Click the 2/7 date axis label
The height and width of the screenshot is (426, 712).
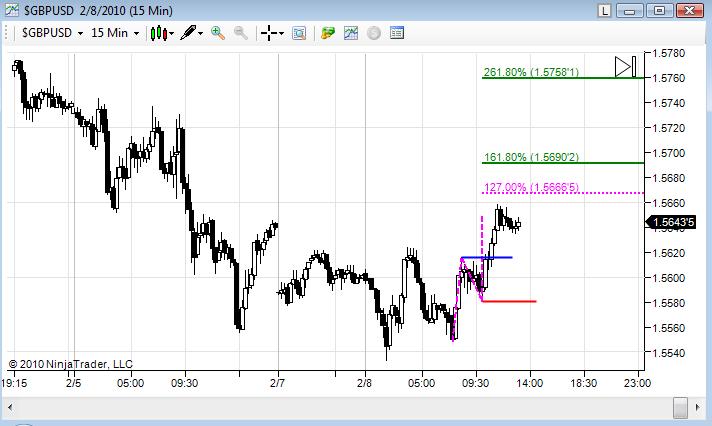click(277, 383)
